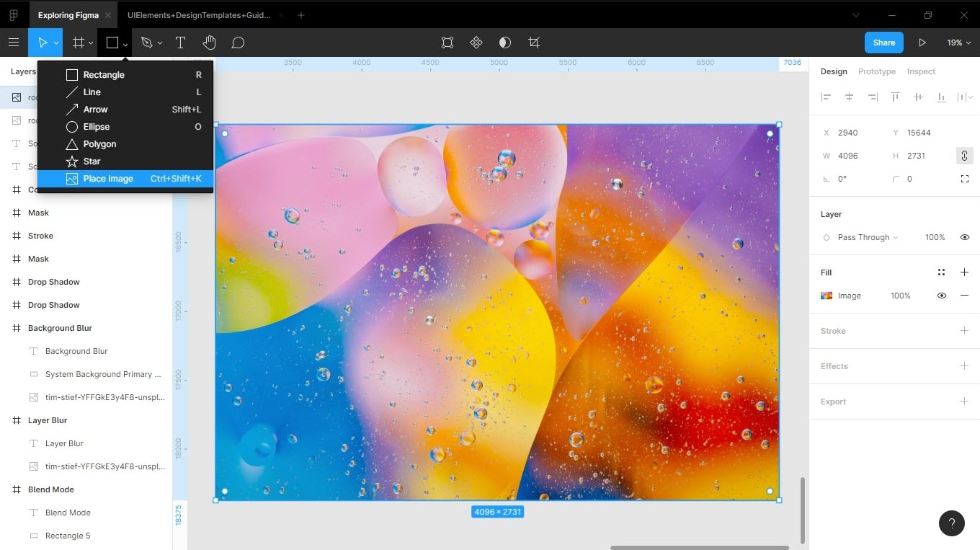The image size is (980, 550).
Task: Select the Text tool in toolbar
Action: (x=180, y=43)
